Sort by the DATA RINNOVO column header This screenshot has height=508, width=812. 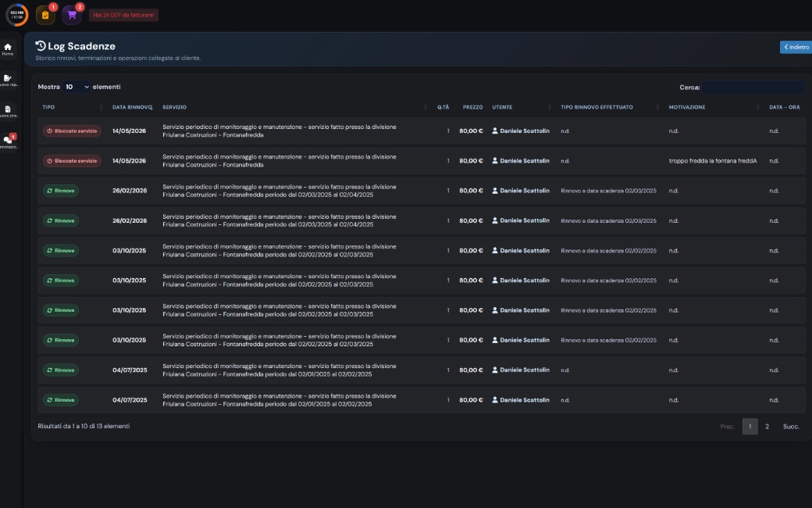click(x=133, y=107)
